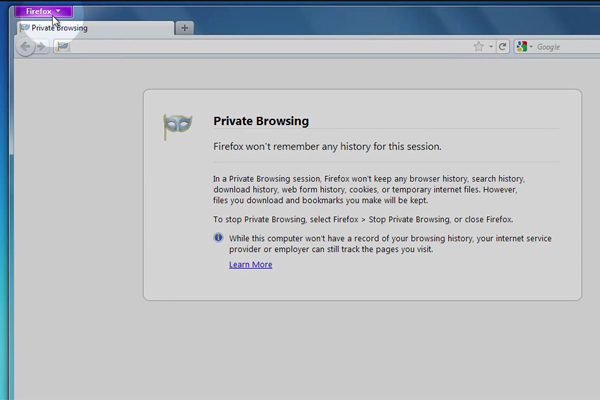The image size is (600, 400).
Task: Open a new tab with plus button
Action: (184, 28)
